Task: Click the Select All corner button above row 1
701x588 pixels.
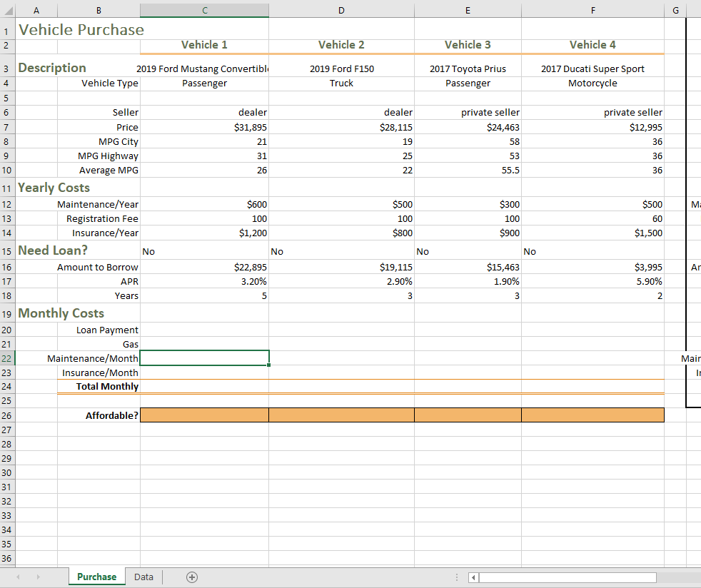Action: (8, 9)
